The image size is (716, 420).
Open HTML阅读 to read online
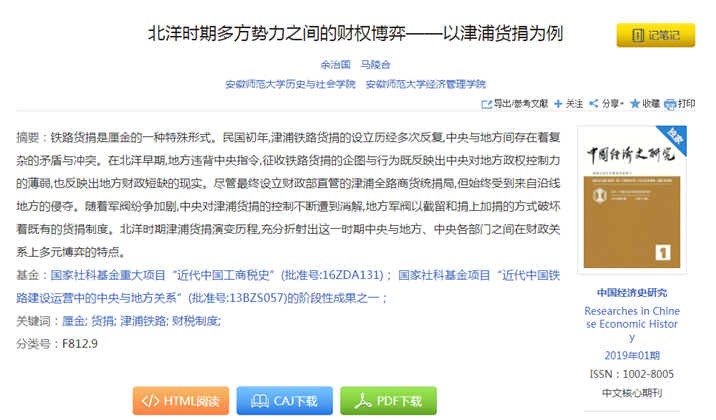(184, 400)
